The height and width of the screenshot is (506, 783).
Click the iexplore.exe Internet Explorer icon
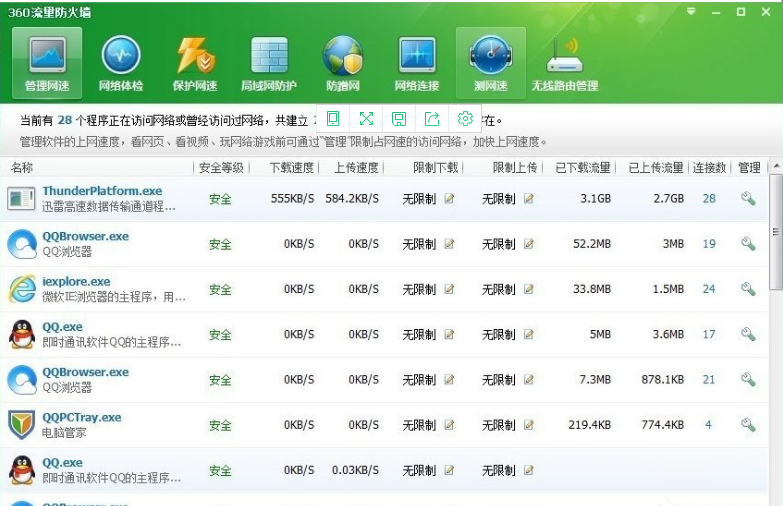pyautogui.click(x=22, y=289)
